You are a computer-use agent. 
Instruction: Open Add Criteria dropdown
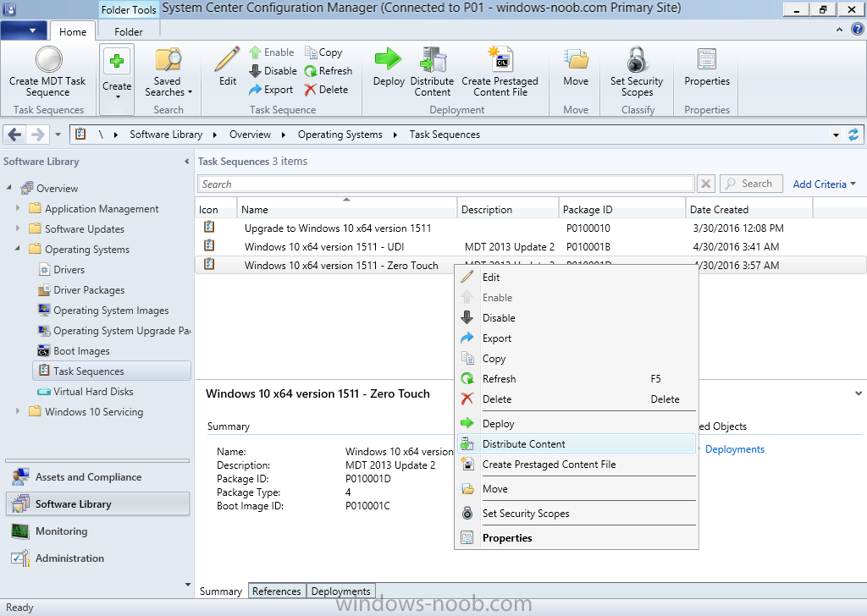click(x=824, y=184)
